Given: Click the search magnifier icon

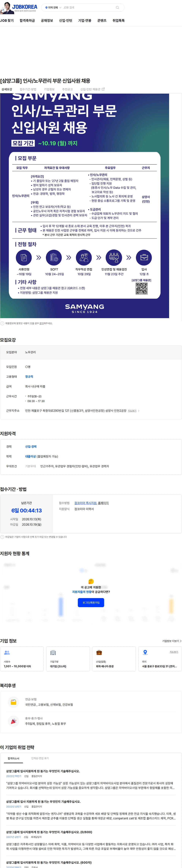Looking at the screenshot, I should coord(117,7).
